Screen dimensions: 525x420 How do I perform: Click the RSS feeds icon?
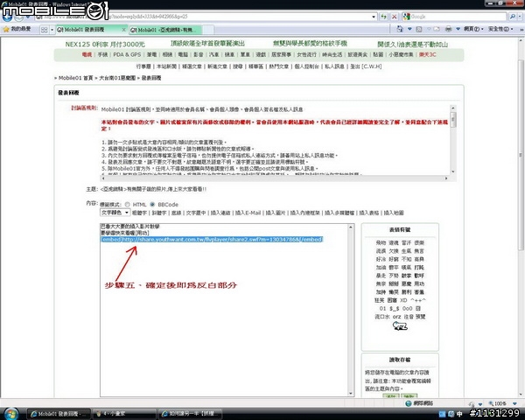coord(419,30)
